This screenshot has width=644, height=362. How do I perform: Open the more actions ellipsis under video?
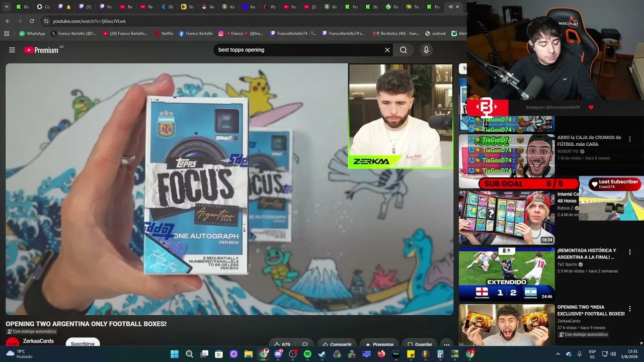point(446,344)
